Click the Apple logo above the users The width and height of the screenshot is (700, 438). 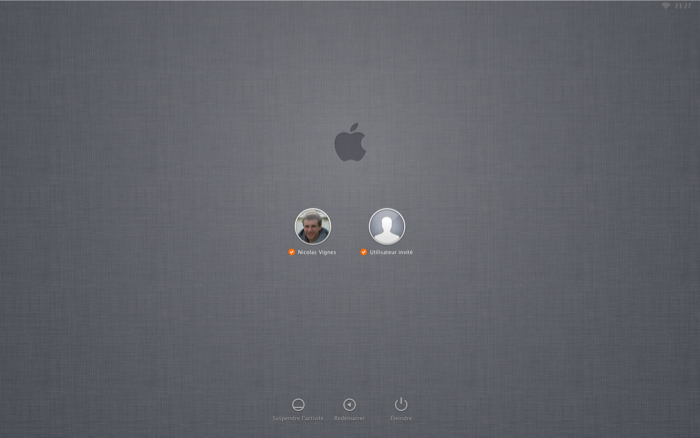[x=350, y=143]
